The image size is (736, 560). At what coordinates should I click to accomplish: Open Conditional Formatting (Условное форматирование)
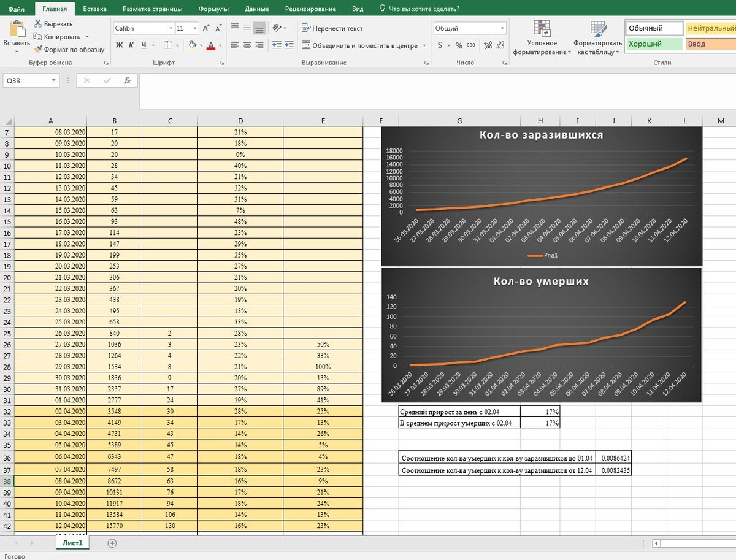(542, 37)
